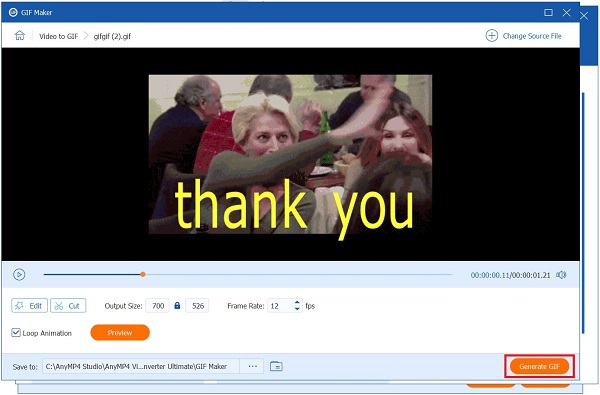Play the GIF preview
This screenshot has width=600, height=395.
pyautogui.click(x=19, y=274)
